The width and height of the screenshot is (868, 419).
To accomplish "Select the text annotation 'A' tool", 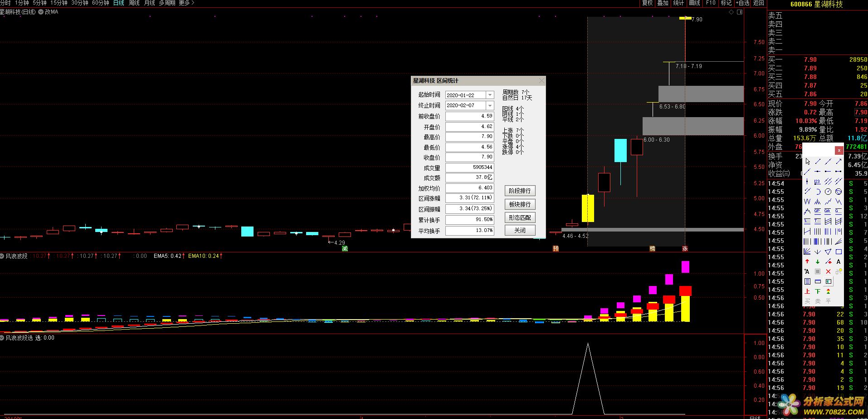I will click(839, 261).
